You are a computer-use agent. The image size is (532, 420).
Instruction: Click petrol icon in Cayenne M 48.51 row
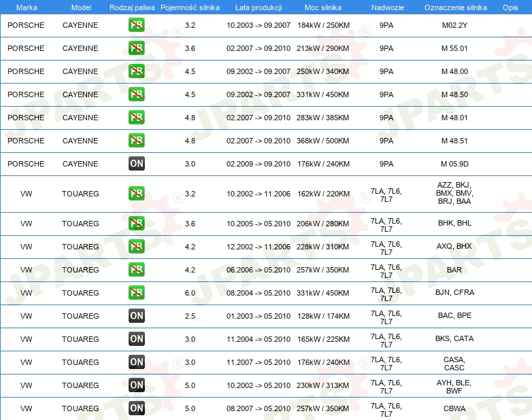click(136, 140)
